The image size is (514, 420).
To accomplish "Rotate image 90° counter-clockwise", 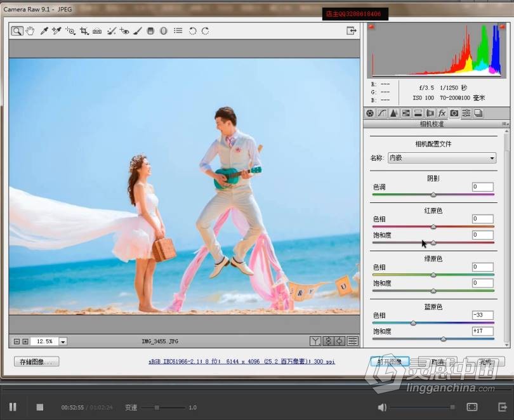I will [x=192, y=31].
